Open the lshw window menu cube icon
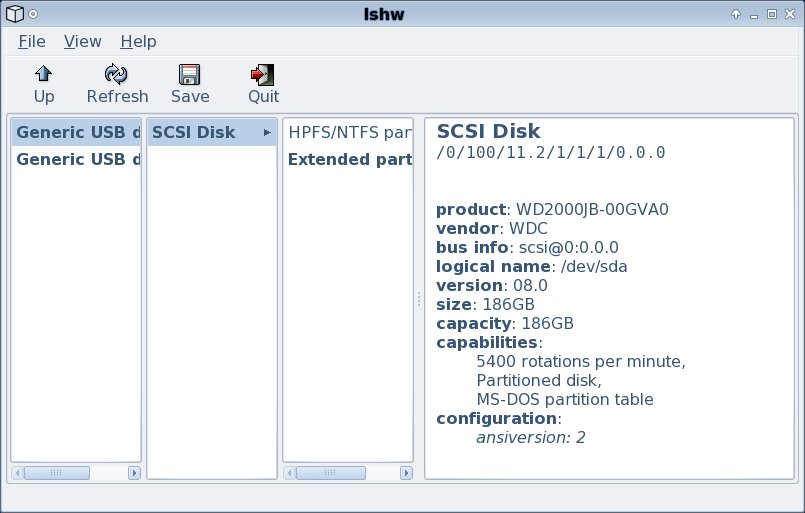The width and height of the screenshot is (805, 513). 15,14
